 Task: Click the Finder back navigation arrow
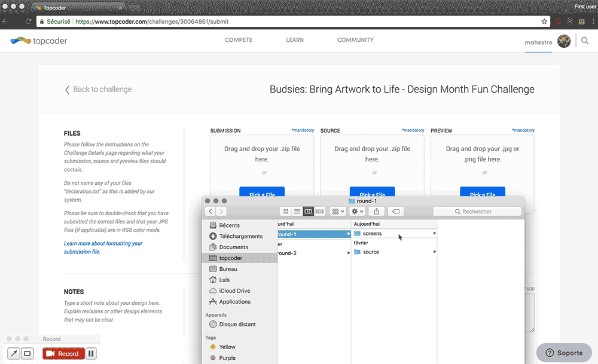click(210, 211)
